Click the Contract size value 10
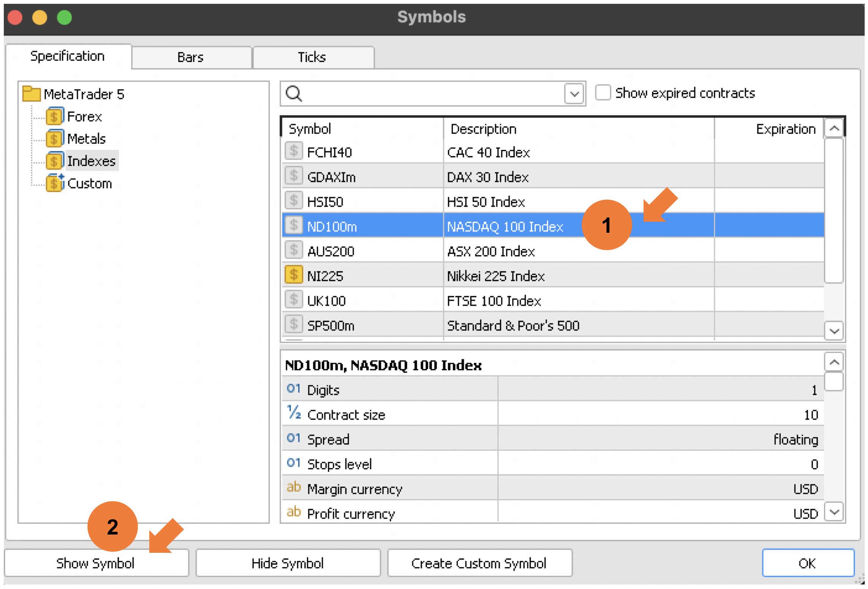This screenshot has width=868, height=589. tap(811, 415)
